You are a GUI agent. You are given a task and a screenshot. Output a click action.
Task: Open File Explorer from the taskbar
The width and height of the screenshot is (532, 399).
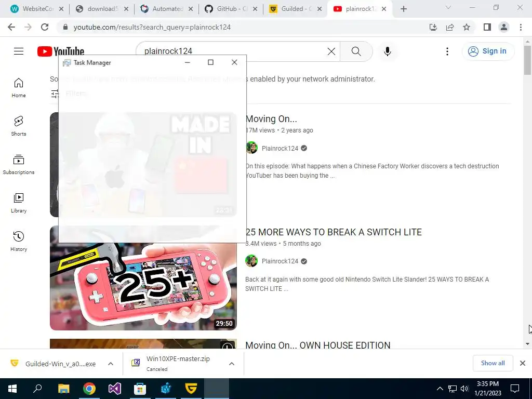click(63, 389)
